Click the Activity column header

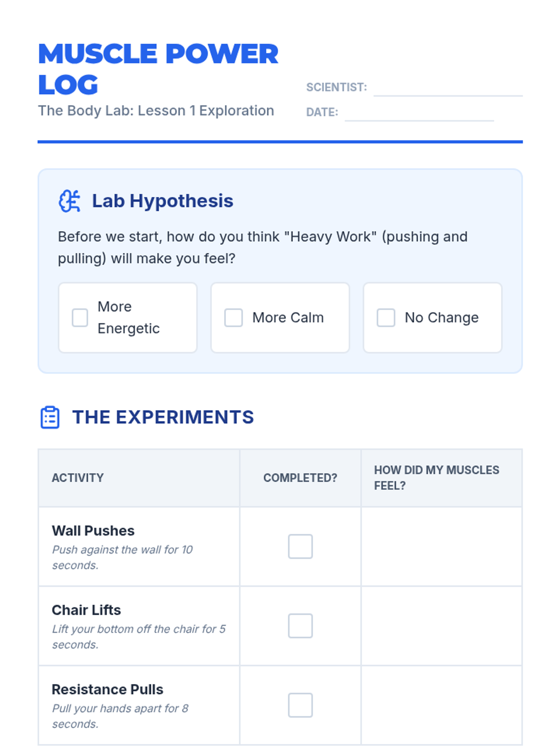pyautogui.click(x=78, y=478)
